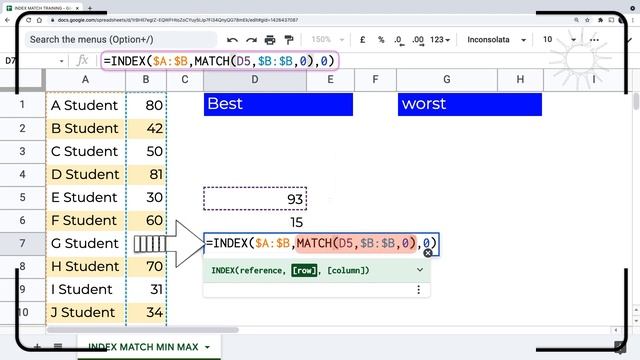Select the J Student cell
This screenshot has height=360, width=640.
click(x=85, y=312)
